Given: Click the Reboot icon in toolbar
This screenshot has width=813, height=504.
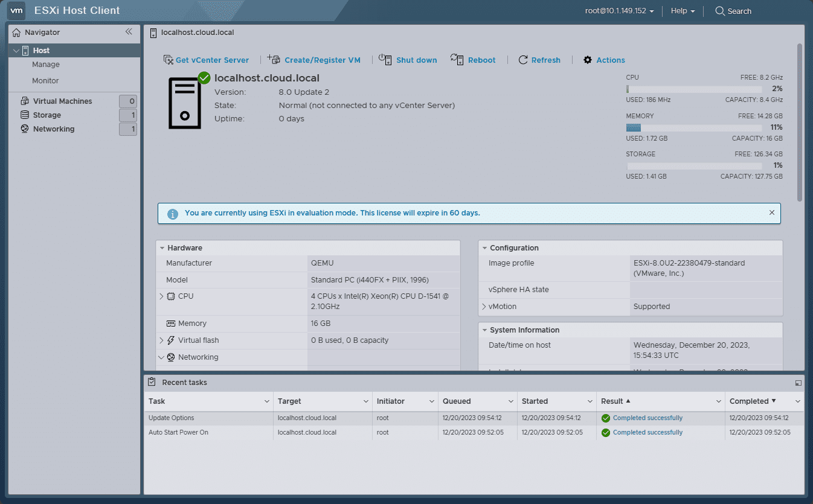Looking at the screenshot, I should click(457, 59).
